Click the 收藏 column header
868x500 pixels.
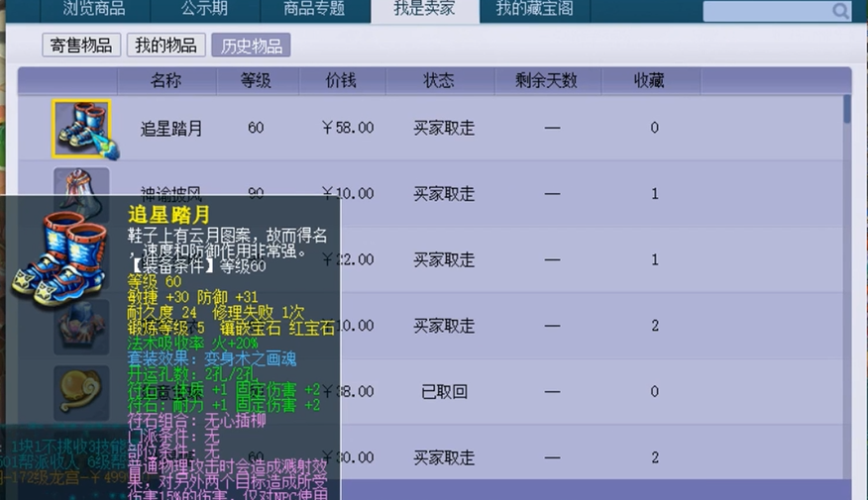pyautogui.click(x=649, y=81)
